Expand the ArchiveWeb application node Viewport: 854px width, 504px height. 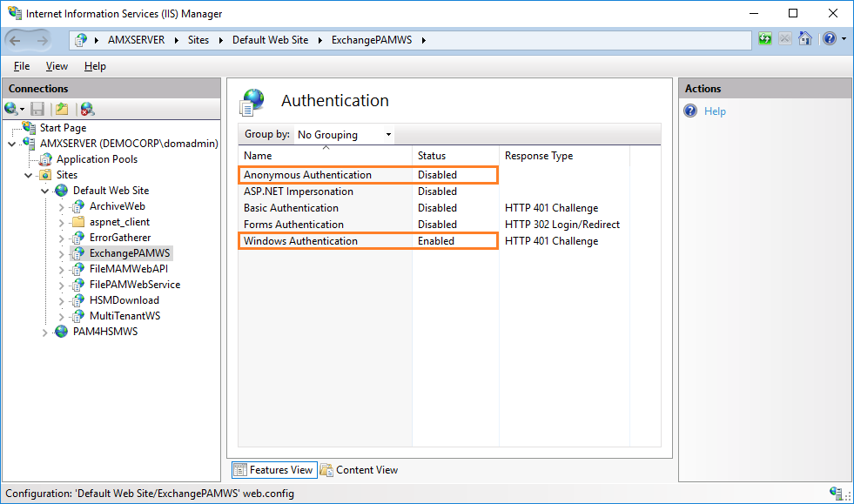61,206
